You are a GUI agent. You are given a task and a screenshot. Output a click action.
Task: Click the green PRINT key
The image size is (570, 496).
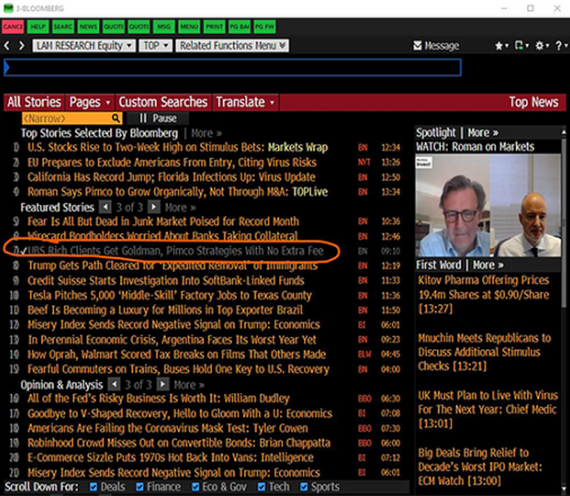214,27
